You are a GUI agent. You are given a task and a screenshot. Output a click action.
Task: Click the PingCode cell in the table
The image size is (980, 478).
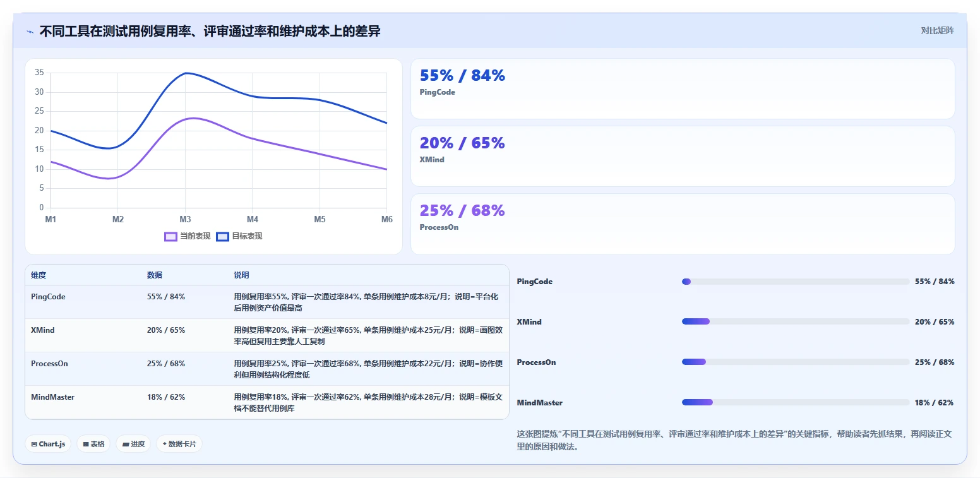click(x=48, y=297)
